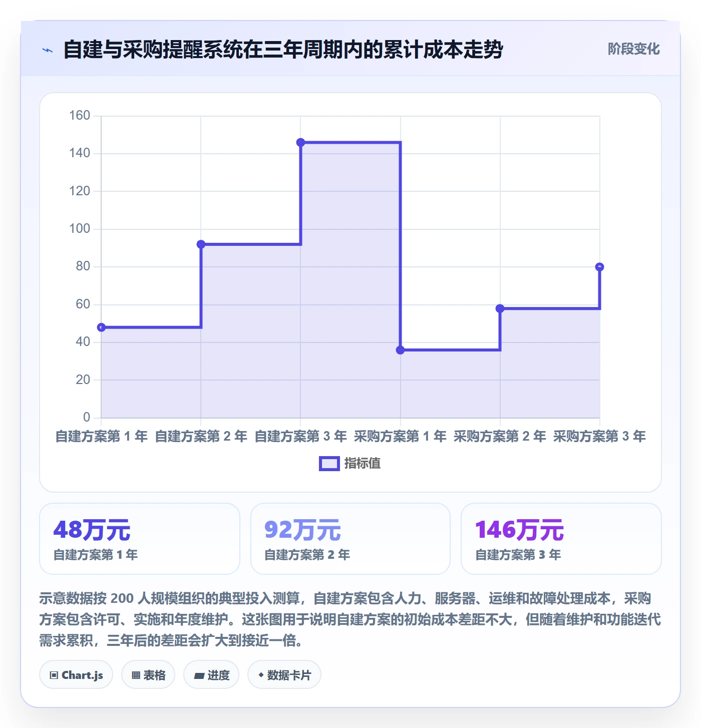The height and width of the screenshot is (728, 701).
Task: Click the x-axis label 自建方案第 2 年
Action: click(201, 437)
